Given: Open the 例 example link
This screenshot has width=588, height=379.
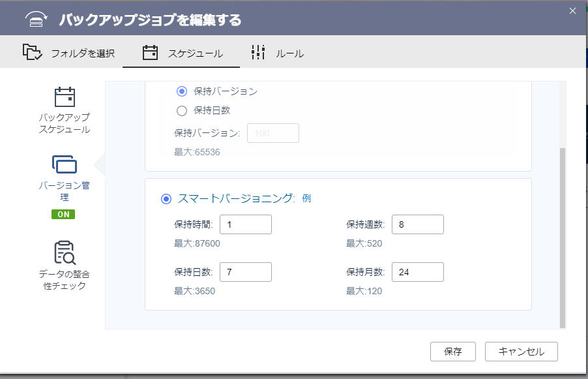Looking at the screenshot, I should [x=306, y=198].
